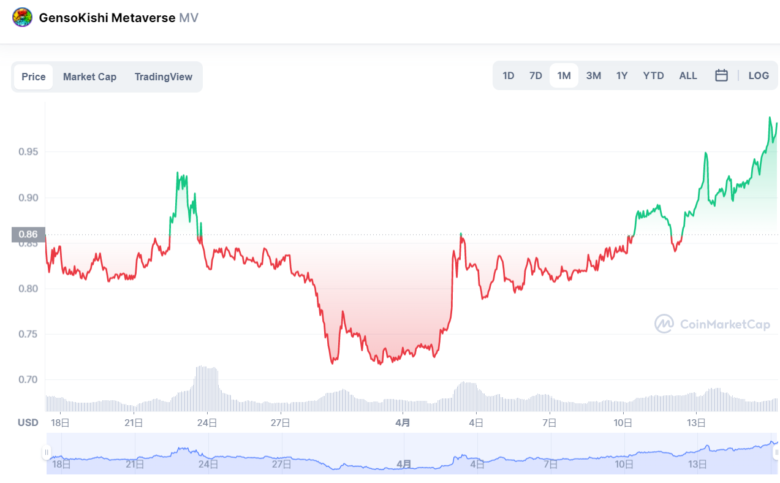Screen dimensions: 780x483
Task: Select the 1M time range
Action: click(x=564, y=76)
